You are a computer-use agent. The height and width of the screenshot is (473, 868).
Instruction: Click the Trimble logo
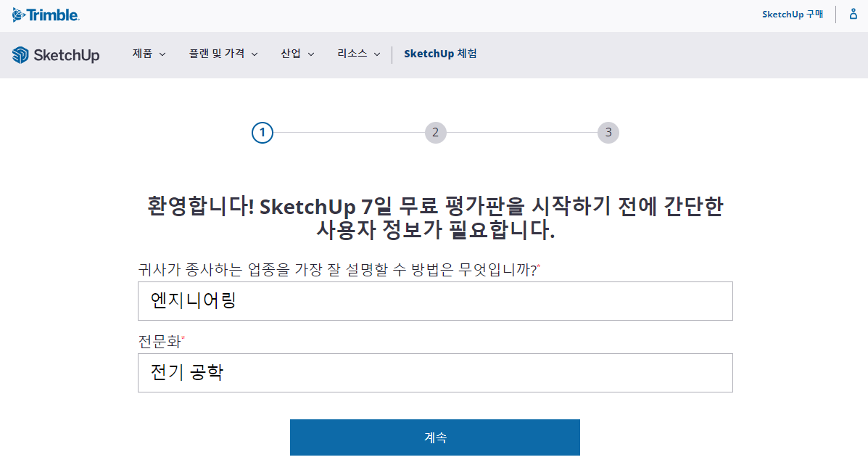[x=46, y=14]
